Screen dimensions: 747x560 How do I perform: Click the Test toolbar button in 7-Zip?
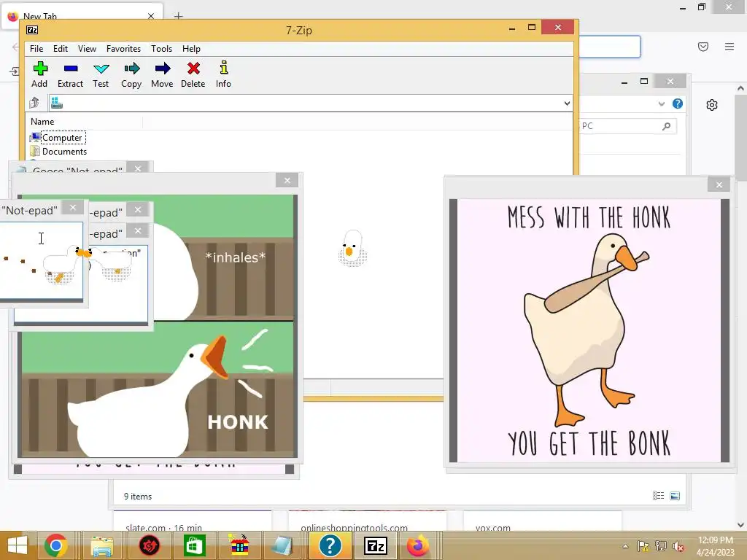pos(101,74)
